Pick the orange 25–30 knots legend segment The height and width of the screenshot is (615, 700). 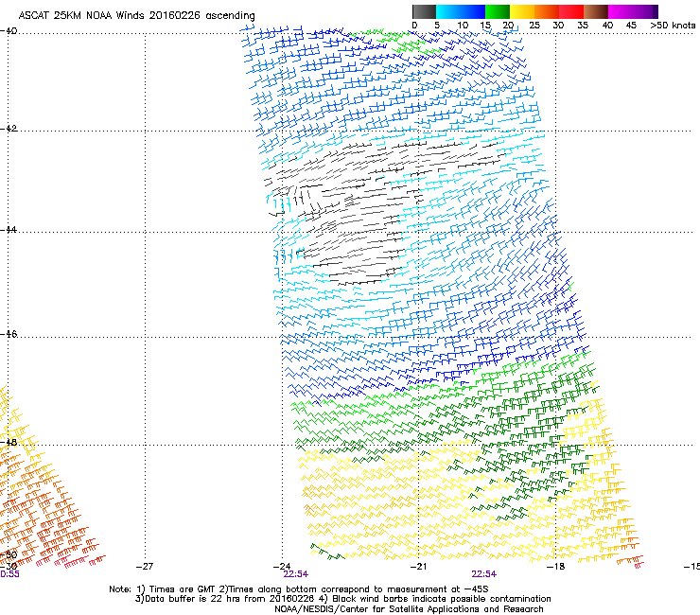pyautogui.click(x=547, y=11)
